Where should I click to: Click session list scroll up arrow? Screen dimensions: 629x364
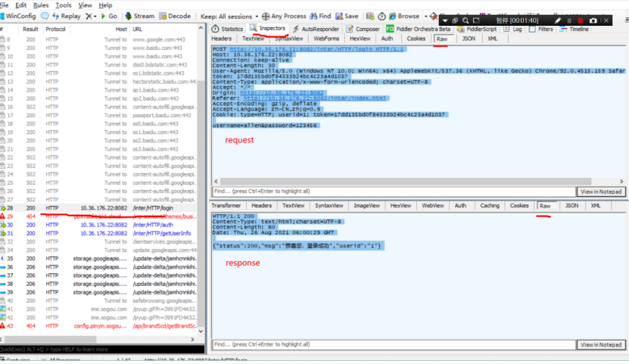[x=201, y=28]
